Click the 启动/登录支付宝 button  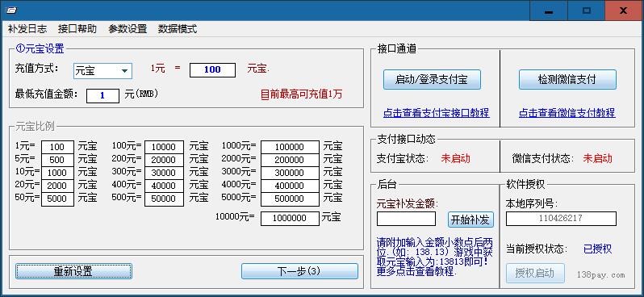pyautogui.click(x=432, y=79)
